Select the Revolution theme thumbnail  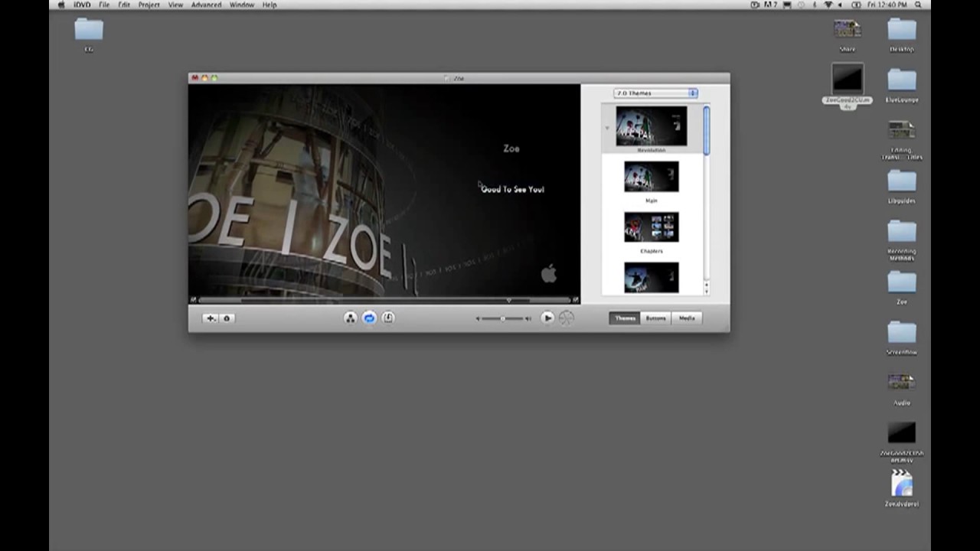pyautogui.click(x=652, y=126)
